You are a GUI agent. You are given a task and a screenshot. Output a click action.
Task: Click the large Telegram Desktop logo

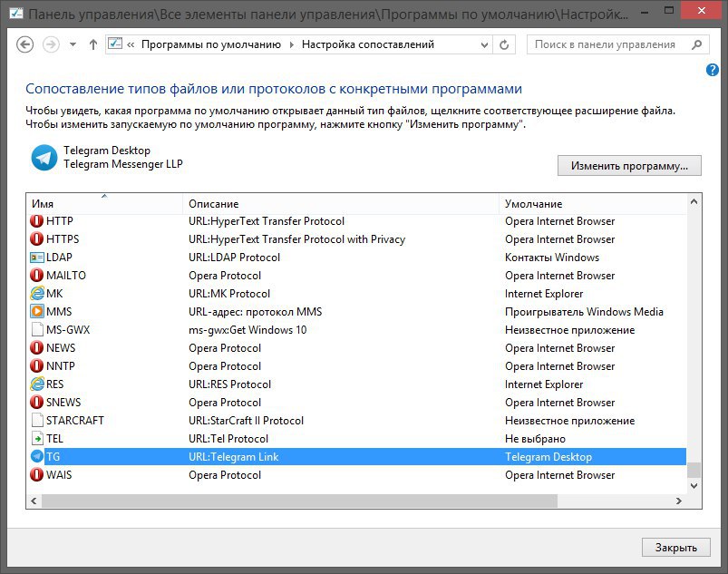[44, 158]
